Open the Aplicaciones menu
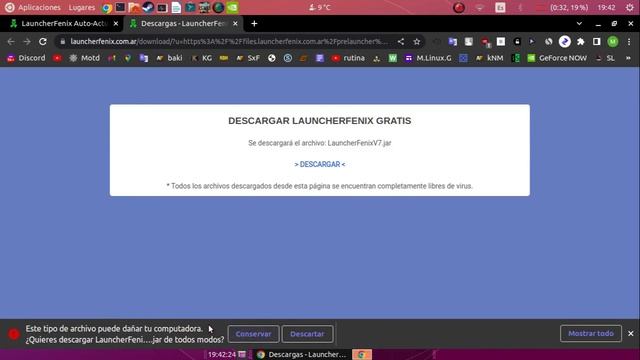This screenshot has height=360, width=640. (x=39, y=7)
